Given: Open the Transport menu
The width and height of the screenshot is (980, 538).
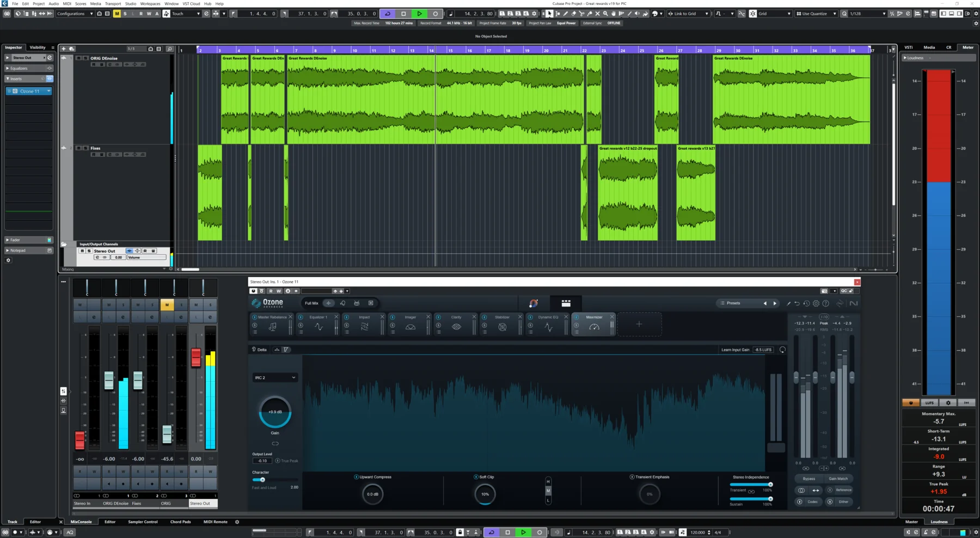Looking at the screenshot, I should click(x=113, y=3).
